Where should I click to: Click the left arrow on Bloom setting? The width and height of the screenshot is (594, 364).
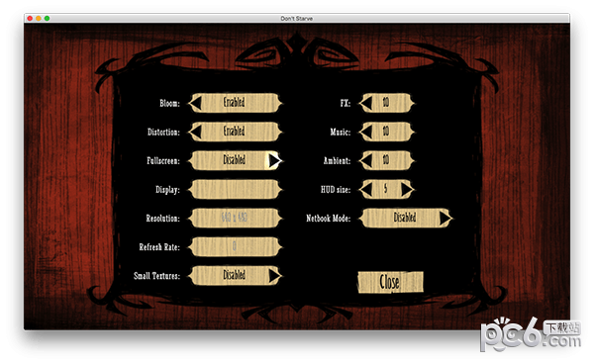(x=196, y=103)
